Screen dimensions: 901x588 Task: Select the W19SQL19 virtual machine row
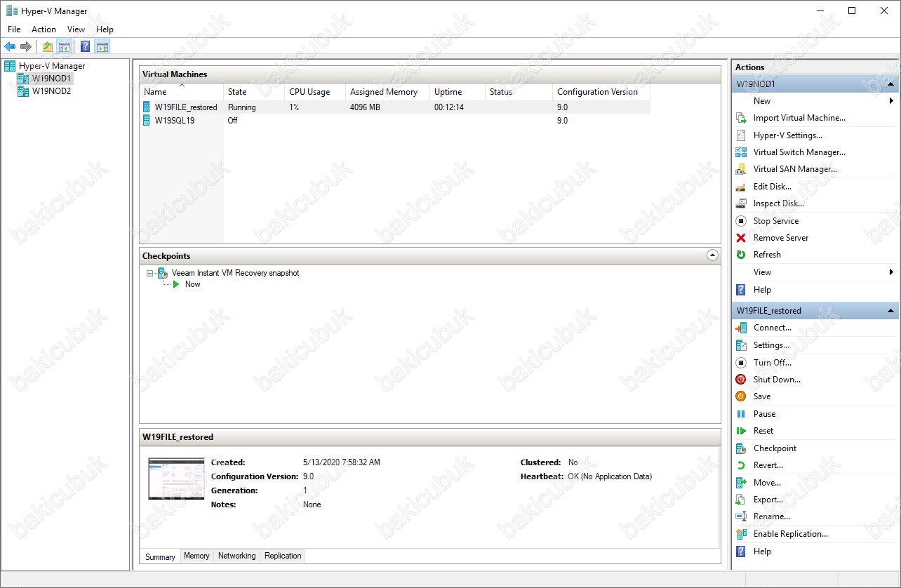coord(394,121)
